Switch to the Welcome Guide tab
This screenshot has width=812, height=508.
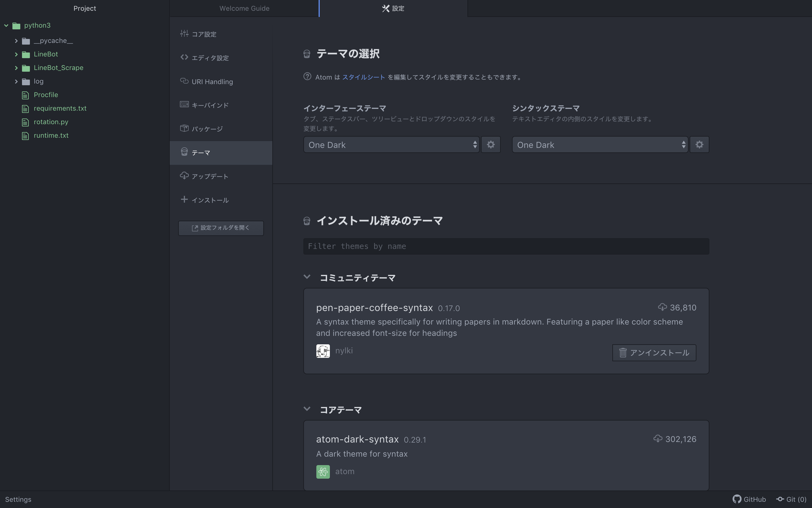click(244, 8)
